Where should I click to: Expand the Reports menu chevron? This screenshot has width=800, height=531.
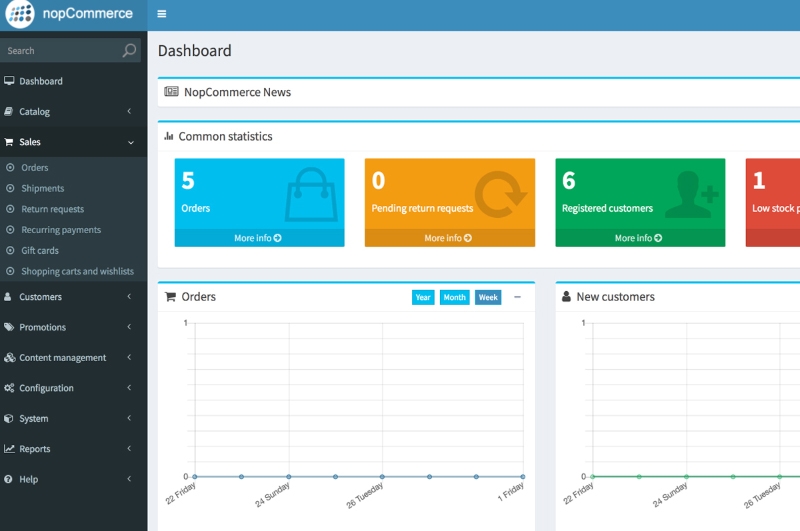(130, 448)
